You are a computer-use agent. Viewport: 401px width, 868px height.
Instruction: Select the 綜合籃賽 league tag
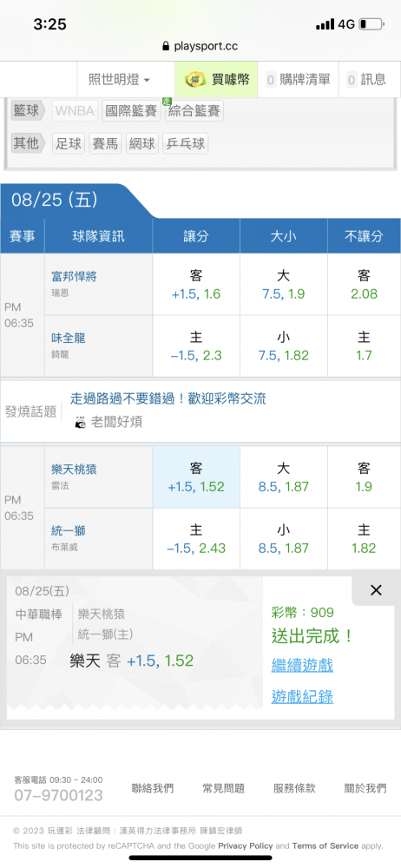click(x=194, y=111)
